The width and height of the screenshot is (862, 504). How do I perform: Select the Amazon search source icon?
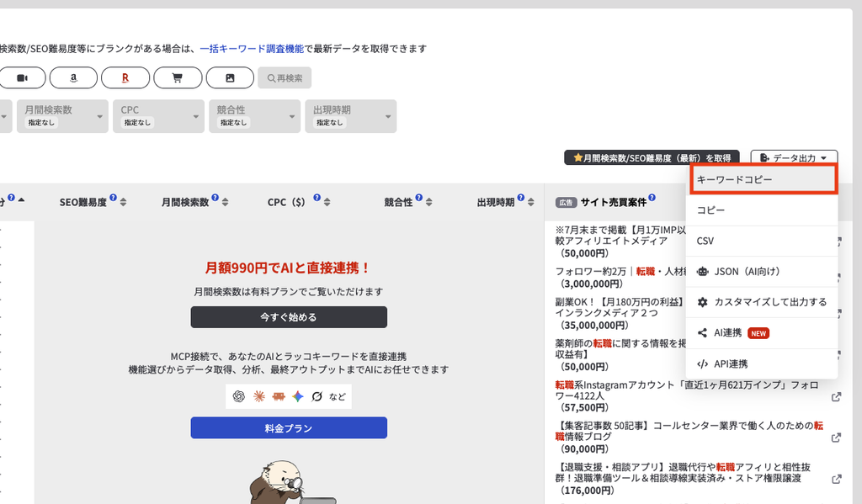[74, 78]
